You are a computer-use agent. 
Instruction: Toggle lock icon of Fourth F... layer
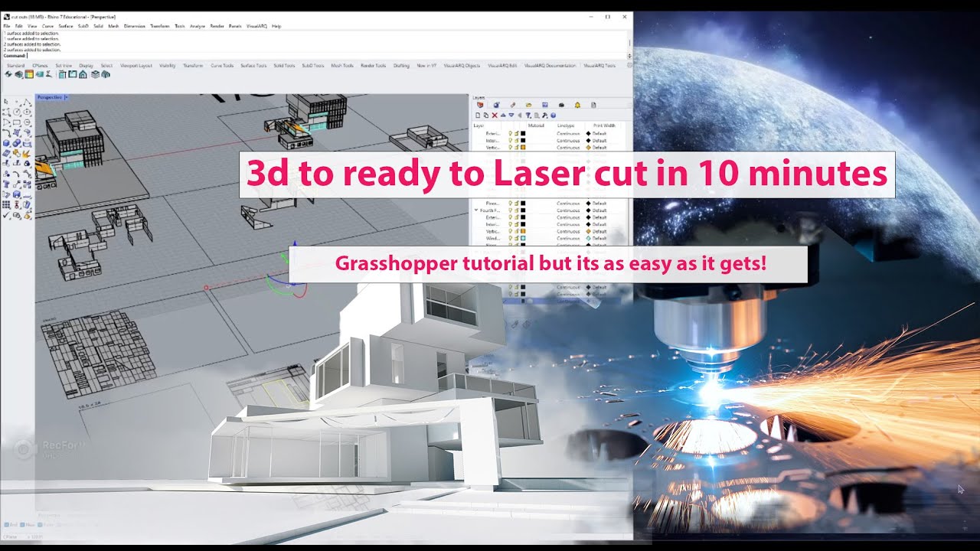(517, 210)
